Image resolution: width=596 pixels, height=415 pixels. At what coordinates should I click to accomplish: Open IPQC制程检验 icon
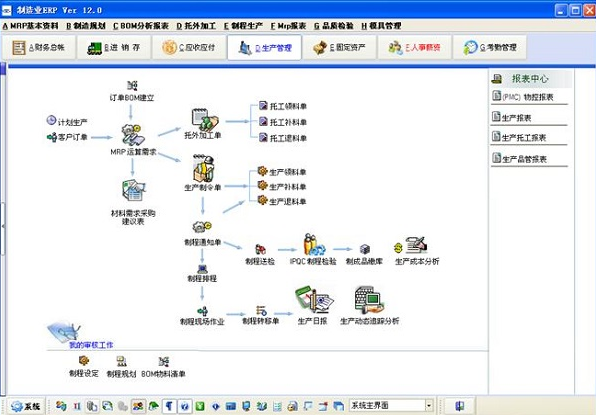[x=314, y=244]
